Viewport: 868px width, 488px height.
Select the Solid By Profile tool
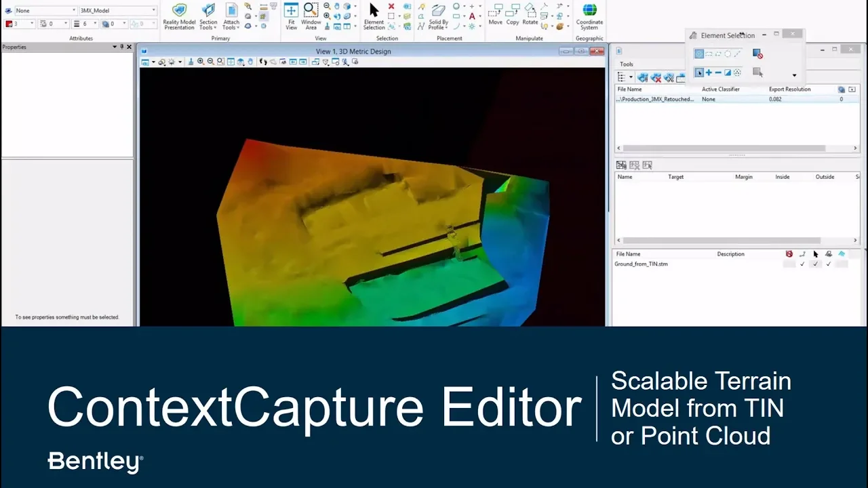(x=438, y=16)
